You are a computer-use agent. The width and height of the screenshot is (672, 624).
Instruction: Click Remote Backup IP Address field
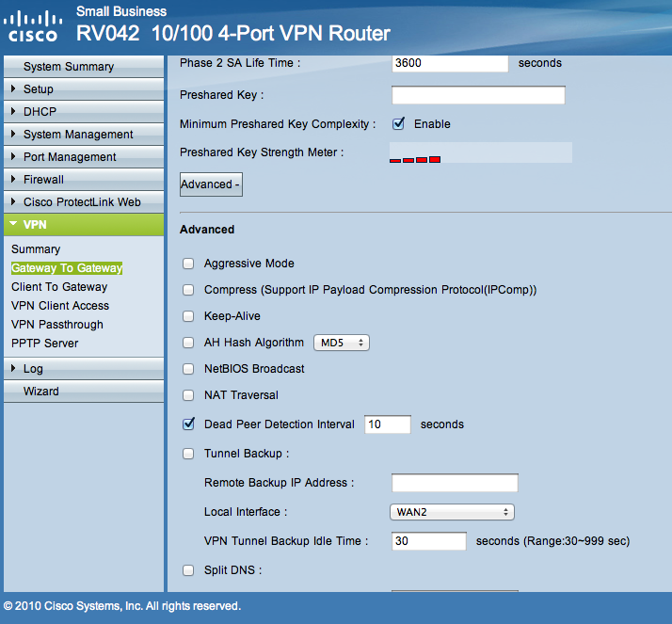pyautogui.click(x=455, y=483)
